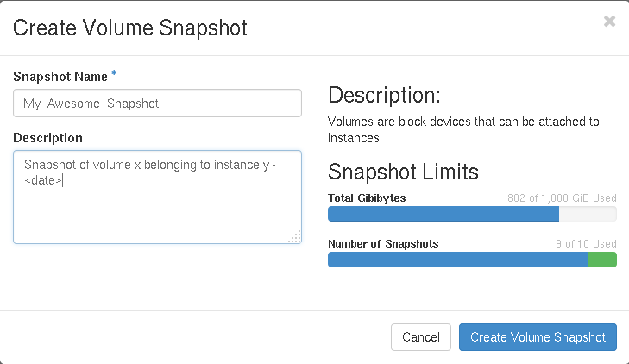Click the 'Create Volume Snapshot' dialog title
This screenshot has height=364, width=629.
pos(130,28)
